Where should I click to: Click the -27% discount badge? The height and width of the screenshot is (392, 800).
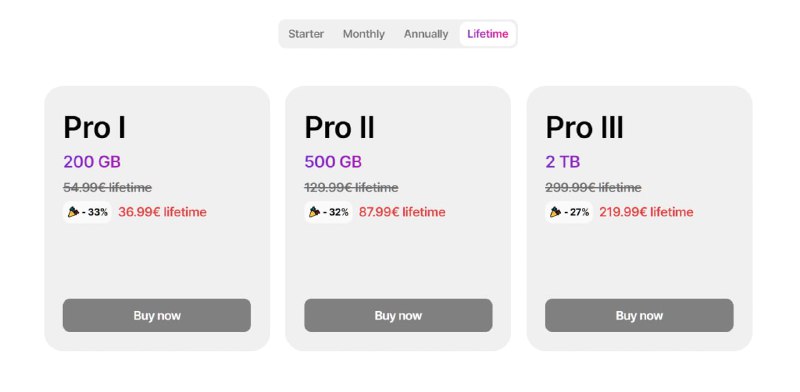click(x=569, y=212)
